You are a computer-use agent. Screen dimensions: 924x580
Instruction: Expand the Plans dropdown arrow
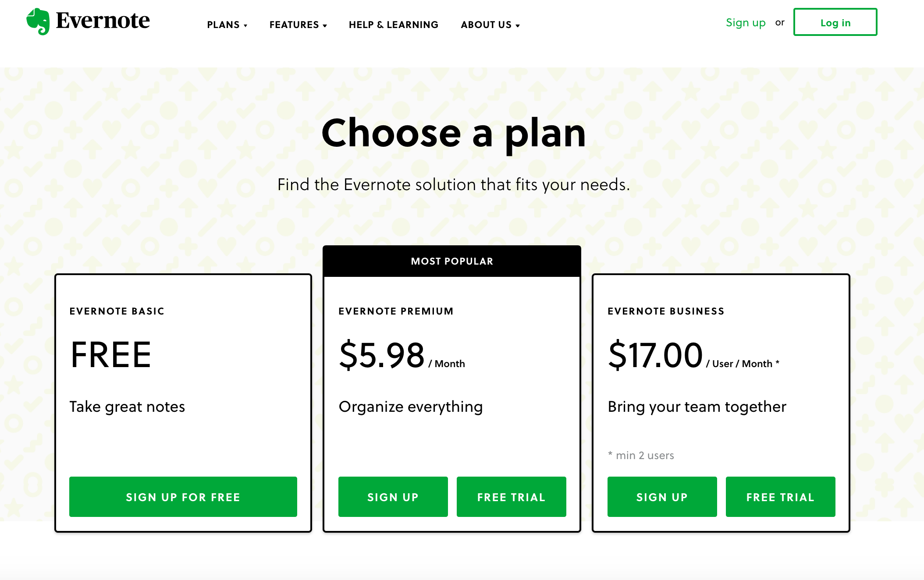pyautogui.click(x=245, y=25)
